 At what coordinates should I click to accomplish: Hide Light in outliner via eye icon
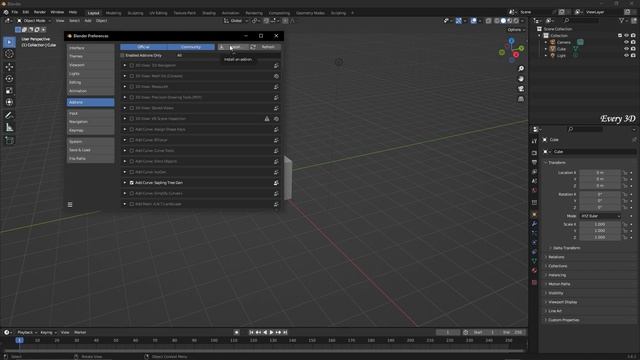point(626,55)
